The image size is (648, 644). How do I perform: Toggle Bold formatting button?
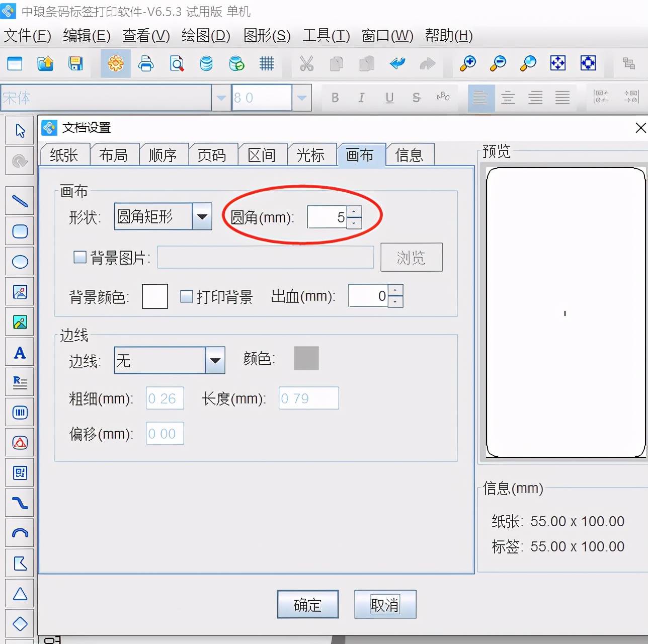pos(335,98)
